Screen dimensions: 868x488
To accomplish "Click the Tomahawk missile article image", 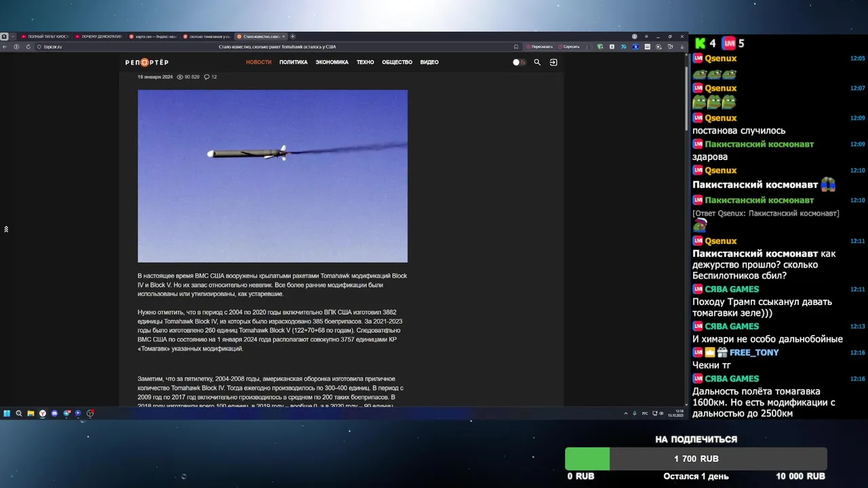I will [x=273, y=176].
